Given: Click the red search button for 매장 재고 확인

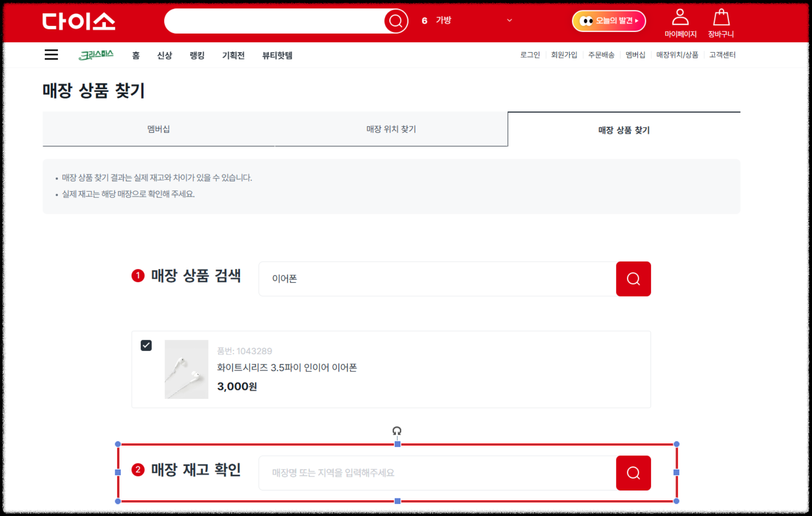Looking at the screenshot, I should coord(633,473).
